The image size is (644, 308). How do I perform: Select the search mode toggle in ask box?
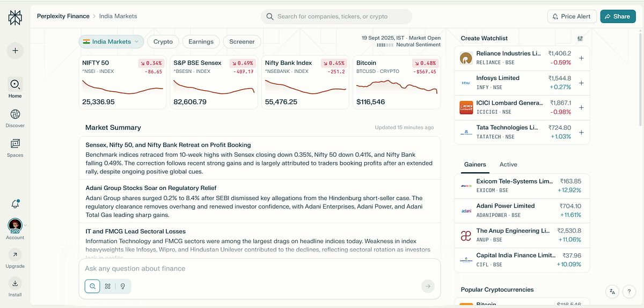click(92, 287)
